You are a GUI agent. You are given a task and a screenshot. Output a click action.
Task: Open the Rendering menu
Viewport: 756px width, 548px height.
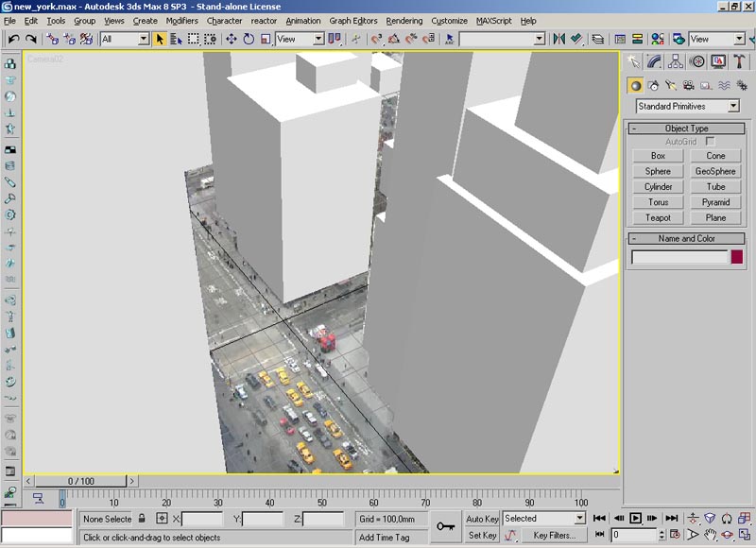[404, 20]
